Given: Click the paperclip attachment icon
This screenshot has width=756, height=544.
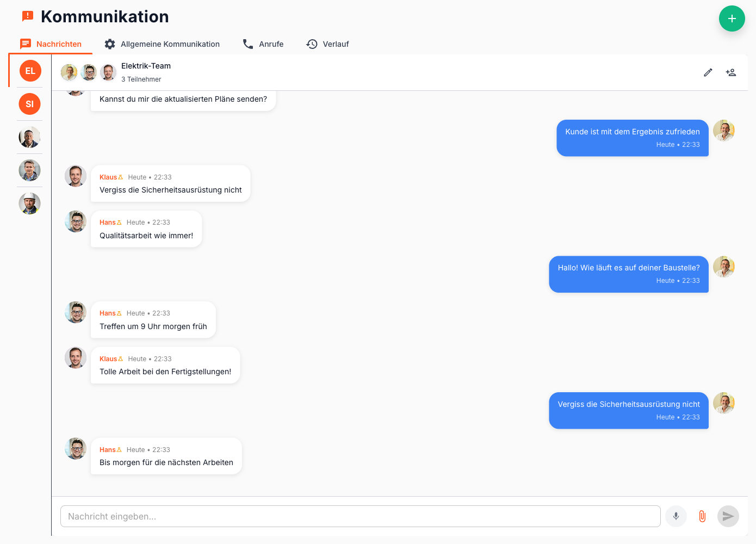Looking at the screenshot, I should pyautogui.click(x=702, y=516).
